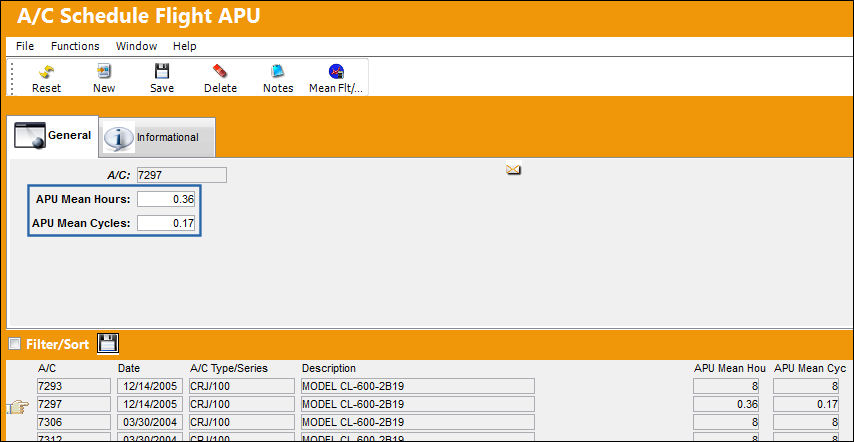Click the Date column header
The width and height of the screenshot is (854, 442).
[129, 369]
